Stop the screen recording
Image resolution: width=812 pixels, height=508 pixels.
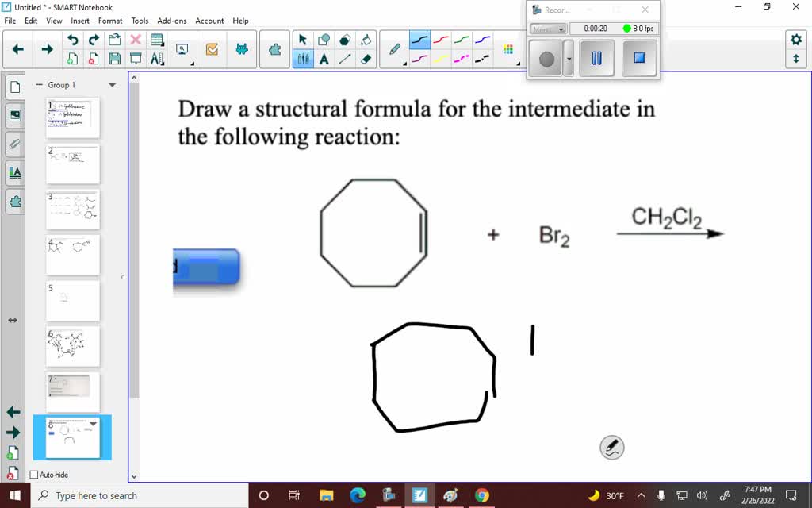click(x=638, y=57)
